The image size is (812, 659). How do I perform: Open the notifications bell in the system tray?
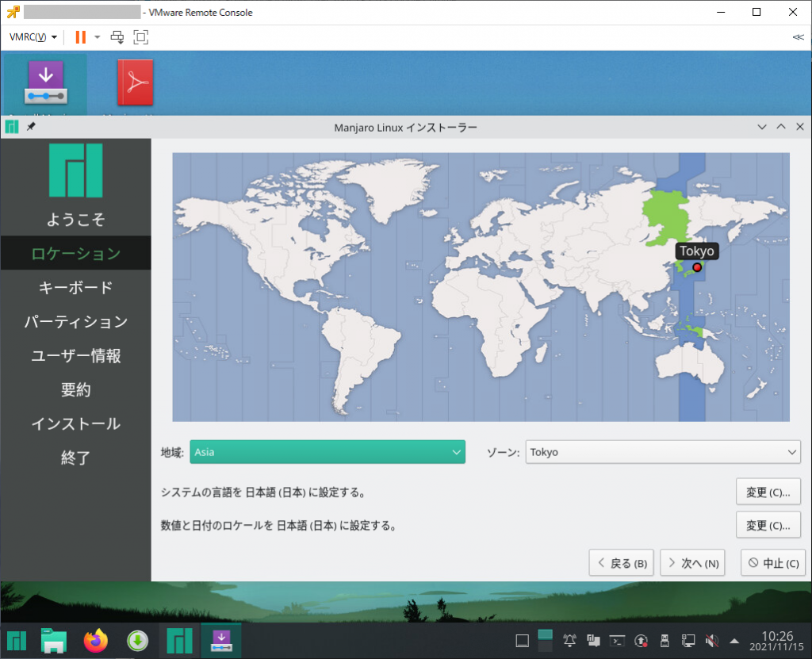coord(569,641)
